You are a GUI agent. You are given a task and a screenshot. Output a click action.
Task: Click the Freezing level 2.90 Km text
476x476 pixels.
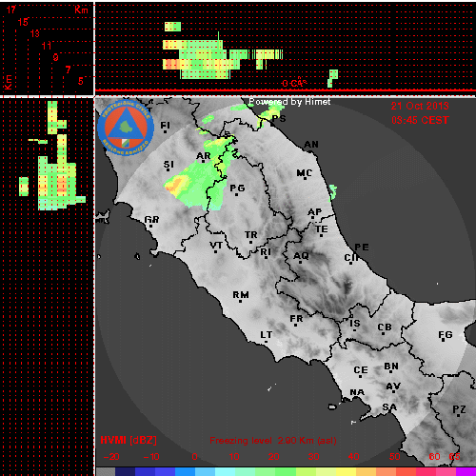[x=273, y=441]
